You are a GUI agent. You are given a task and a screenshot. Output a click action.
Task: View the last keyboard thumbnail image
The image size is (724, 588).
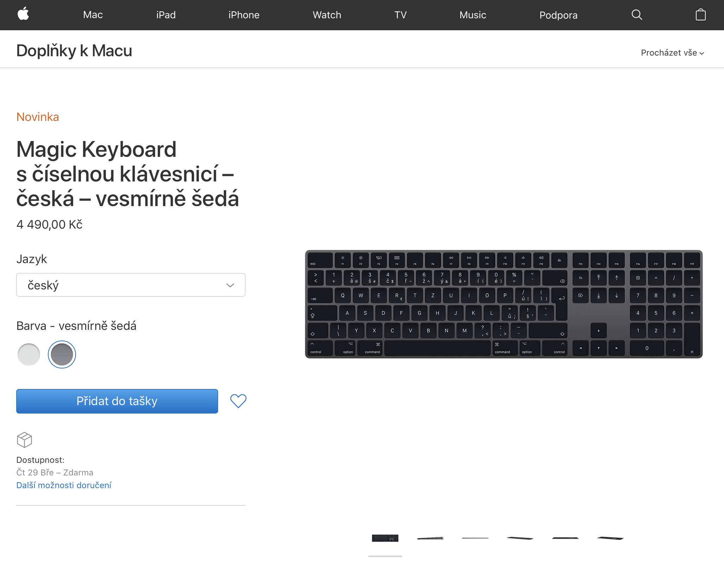[x=610, y=538]
